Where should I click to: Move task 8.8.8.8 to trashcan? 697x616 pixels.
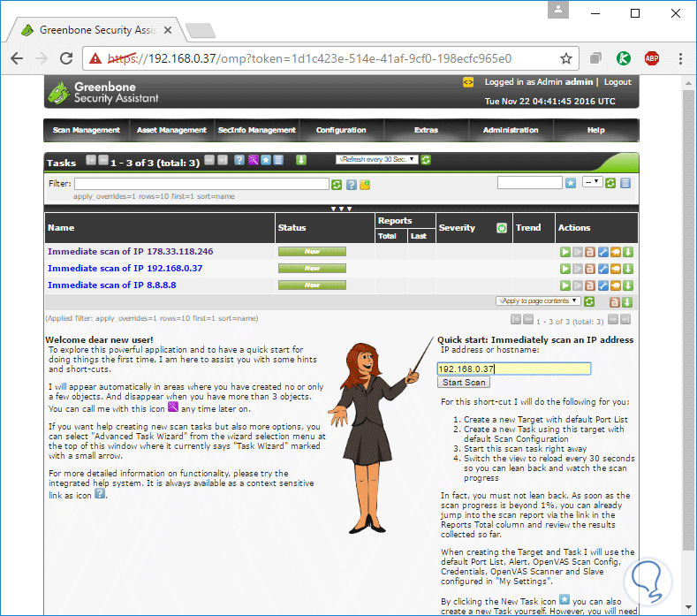590,285
